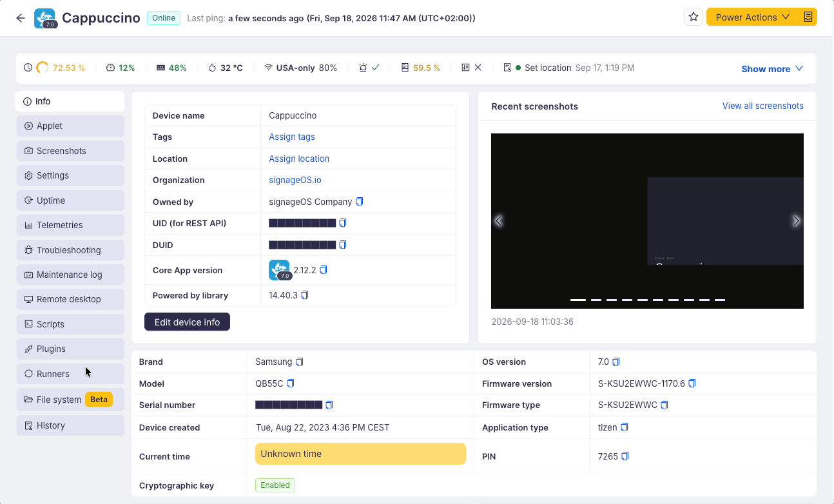Click the Edit device info button
This screenshot has height=504, width=834.
187,322
